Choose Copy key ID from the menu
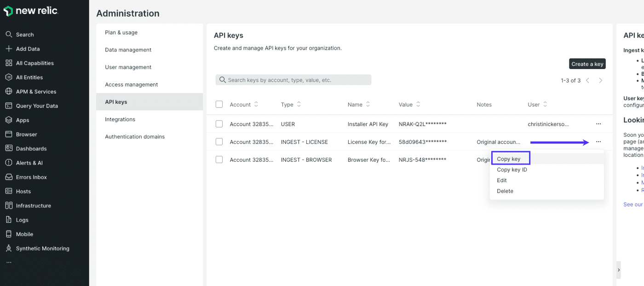 [x=512, y=169]
